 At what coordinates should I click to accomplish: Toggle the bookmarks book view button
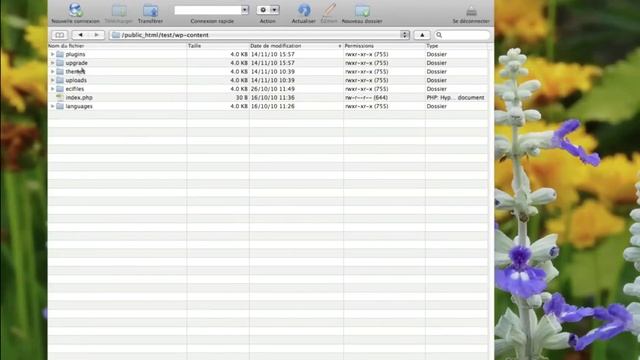pos(59,35)
